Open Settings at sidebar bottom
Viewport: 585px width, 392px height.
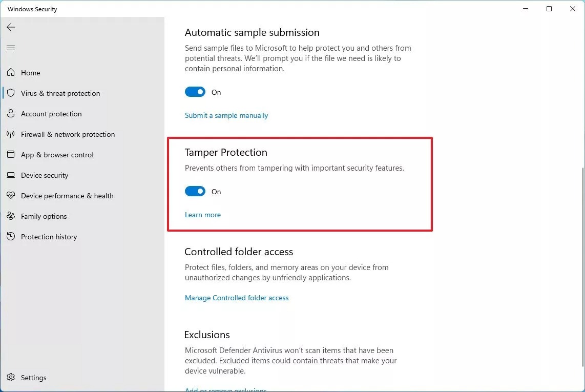[x=82, y=378]
